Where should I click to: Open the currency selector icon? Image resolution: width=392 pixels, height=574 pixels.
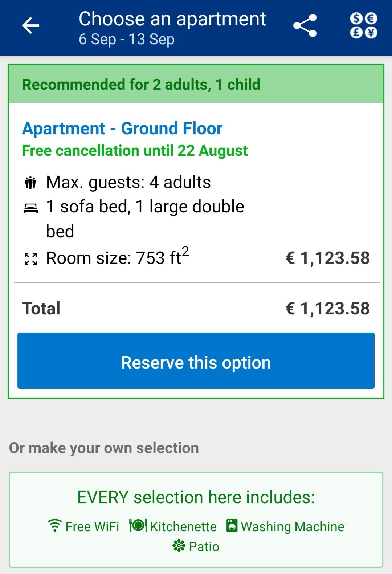tap(363, 25)
